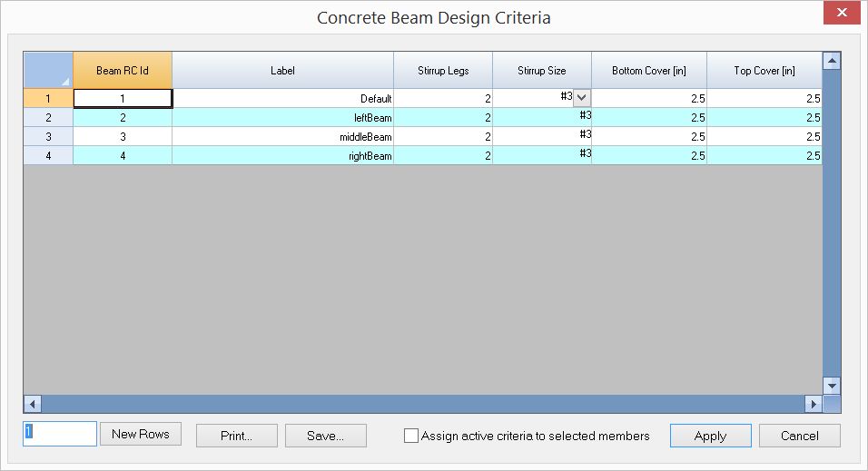Click the horizontal scrollbar track
Image resolution: width=868 pixels, height=471 pixels.
click(423, 404)
